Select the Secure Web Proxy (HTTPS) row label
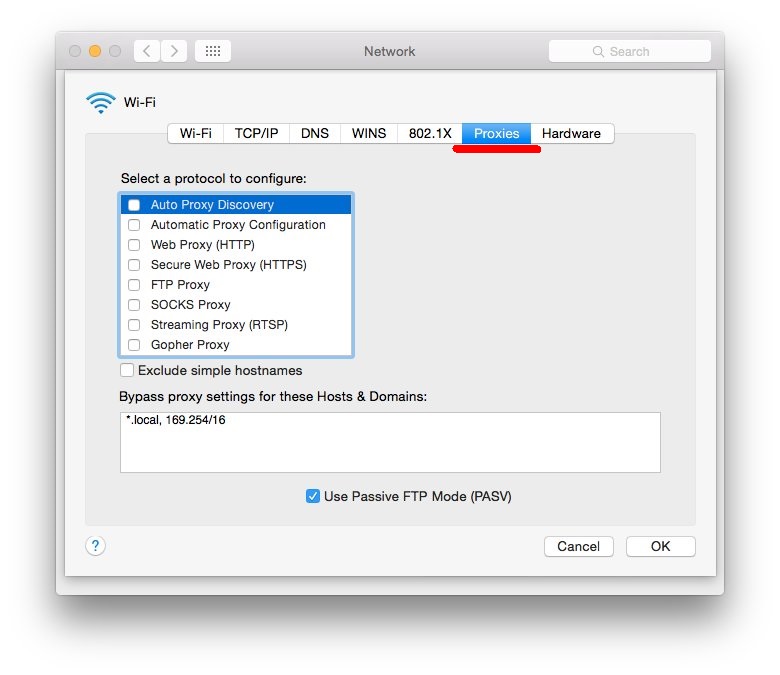The height and width of the screenshot is (675, 780). (x=229, y=265)
